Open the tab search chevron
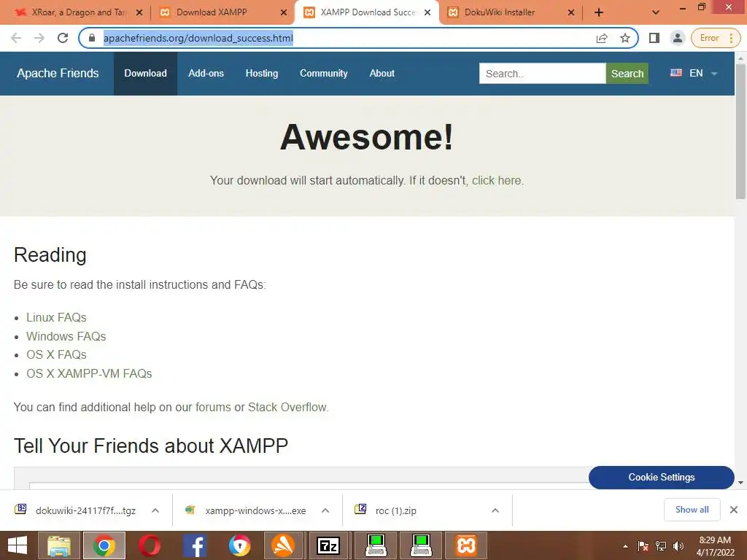747x560 pixels. coord(656,12)
